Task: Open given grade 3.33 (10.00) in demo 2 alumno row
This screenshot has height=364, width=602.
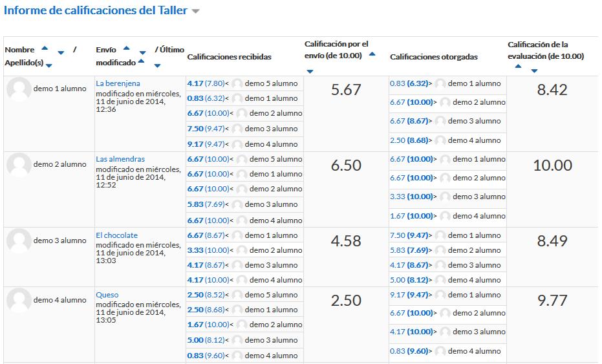Action: tap(411, 197)
